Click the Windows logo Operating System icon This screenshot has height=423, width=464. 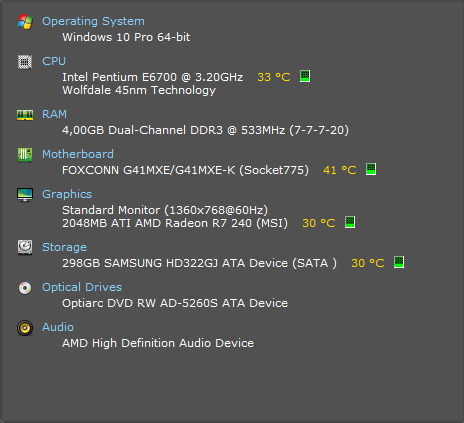point(25,22)
